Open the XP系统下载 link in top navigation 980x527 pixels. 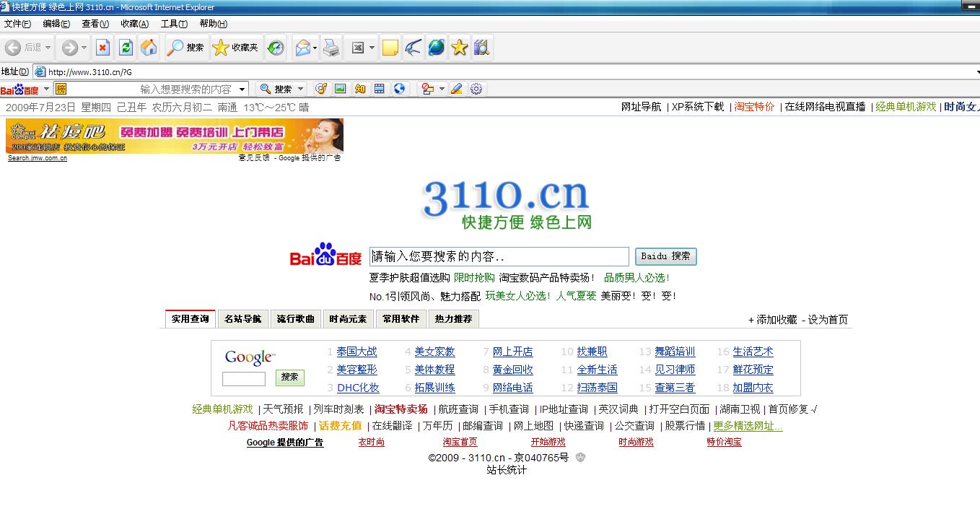(697, 107)
